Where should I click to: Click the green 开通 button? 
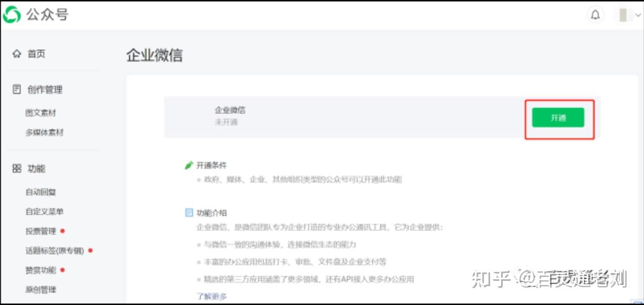[x=558, y=118]
